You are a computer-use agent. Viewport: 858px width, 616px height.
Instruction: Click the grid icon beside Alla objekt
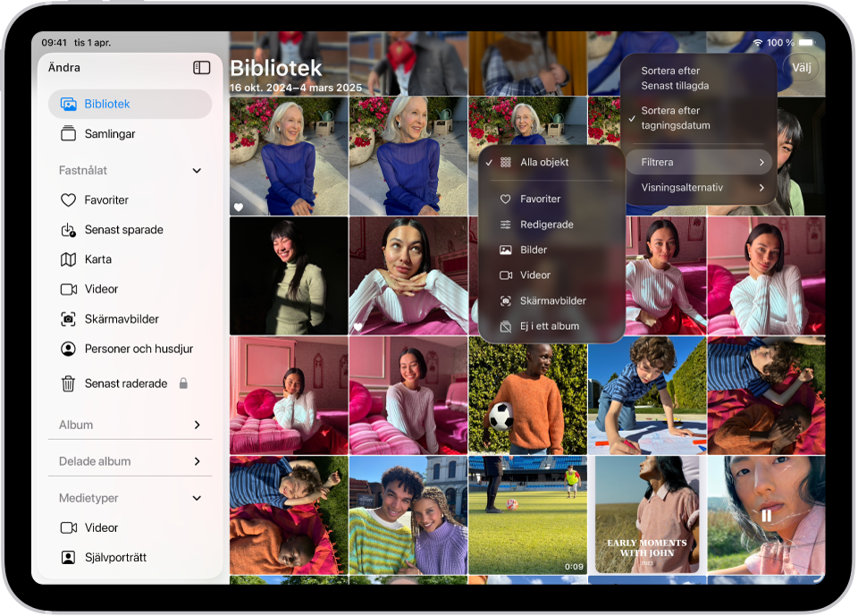tap(506, 162)
